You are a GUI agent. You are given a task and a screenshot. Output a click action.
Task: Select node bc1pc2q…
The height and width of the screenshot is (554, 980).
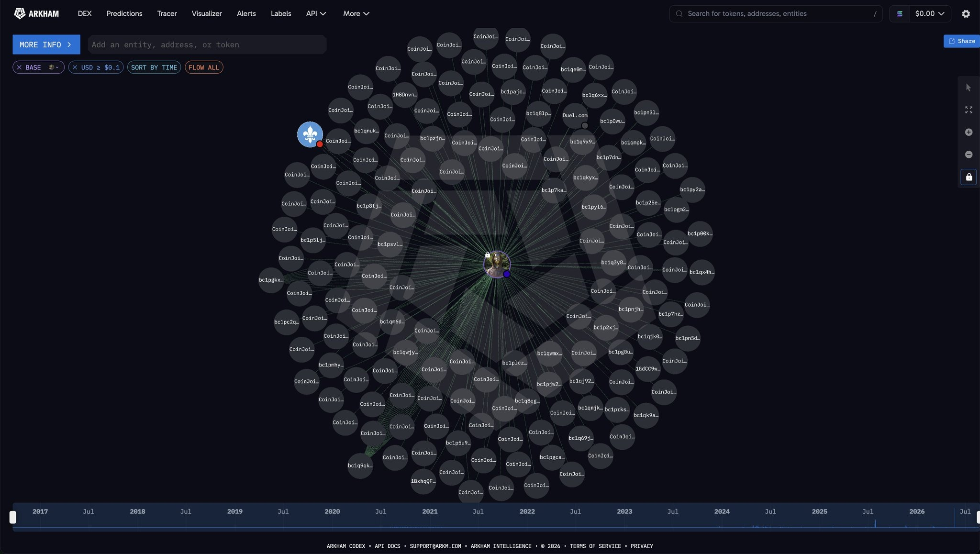[287, 322]
